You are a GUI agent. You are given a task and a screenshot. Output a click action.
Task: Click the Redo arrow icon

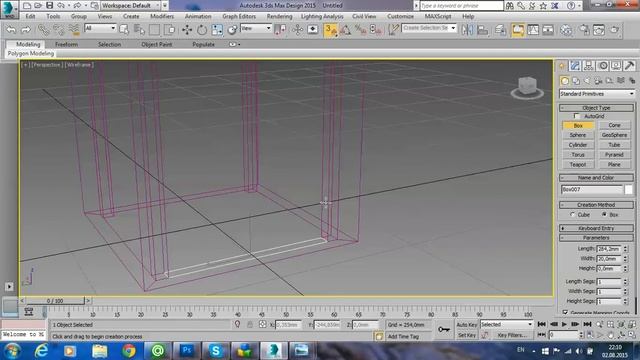(x=25, y=30)
